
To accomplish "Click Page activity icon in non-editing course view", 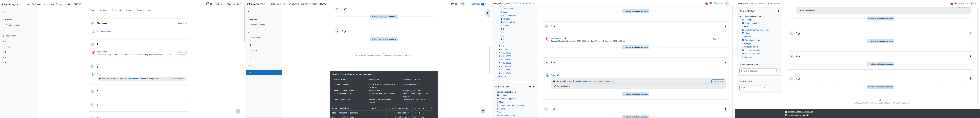I will coord(94,75).
